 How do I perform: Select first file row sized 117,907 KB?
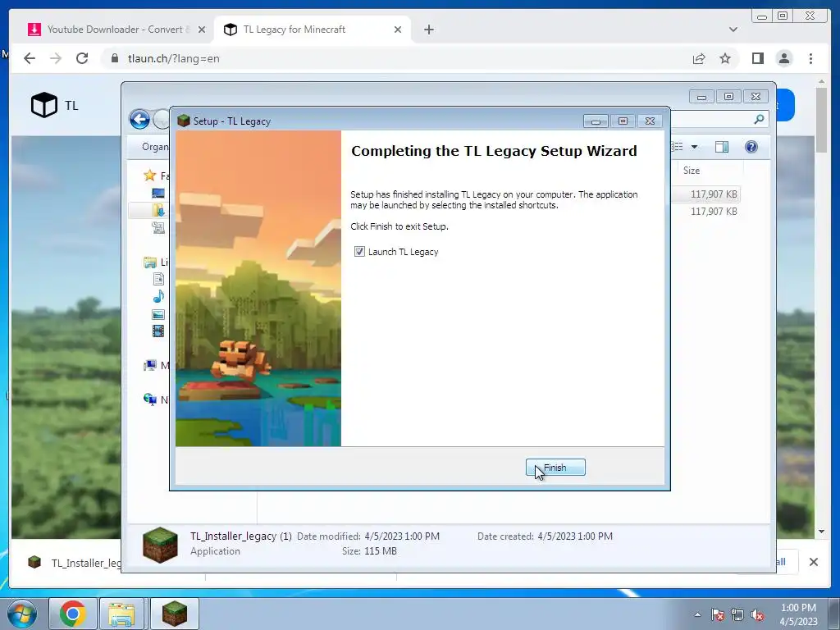click(x=706, y=194)
